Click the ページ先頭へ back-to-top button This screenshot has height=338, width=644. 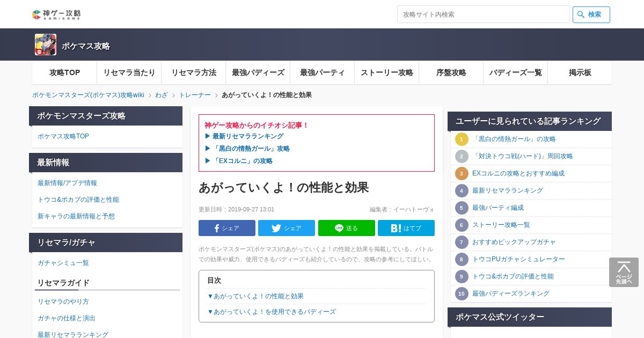coord(624,273)
